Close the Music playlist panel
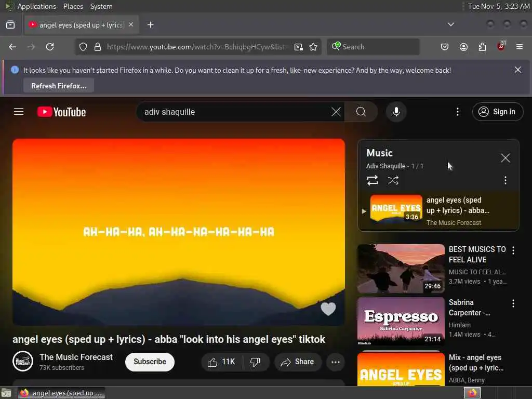The height and width of the screenshot is (399, 532). pos(505,158)
